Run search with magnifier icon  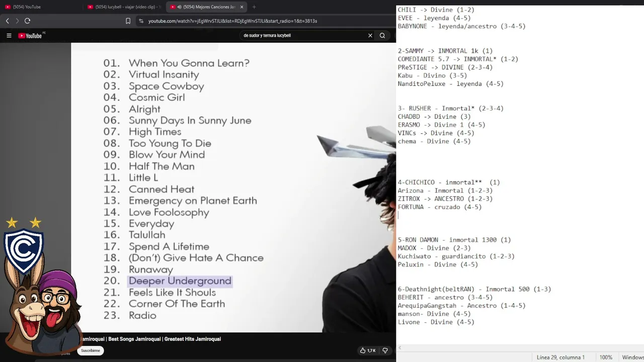pos(382,35)
